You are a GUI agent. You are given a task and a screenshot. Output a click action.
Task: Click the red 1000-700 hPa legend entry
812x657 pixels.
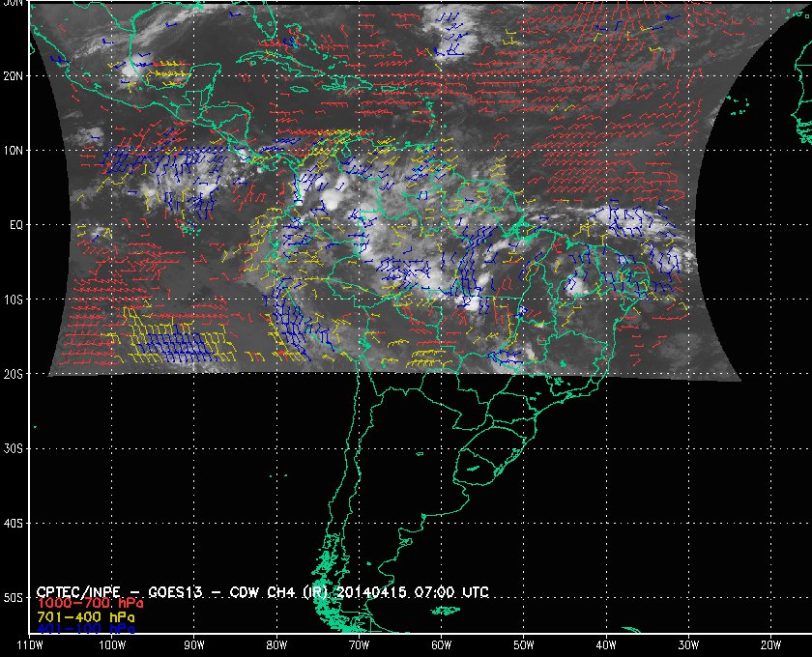click(90, 603)
